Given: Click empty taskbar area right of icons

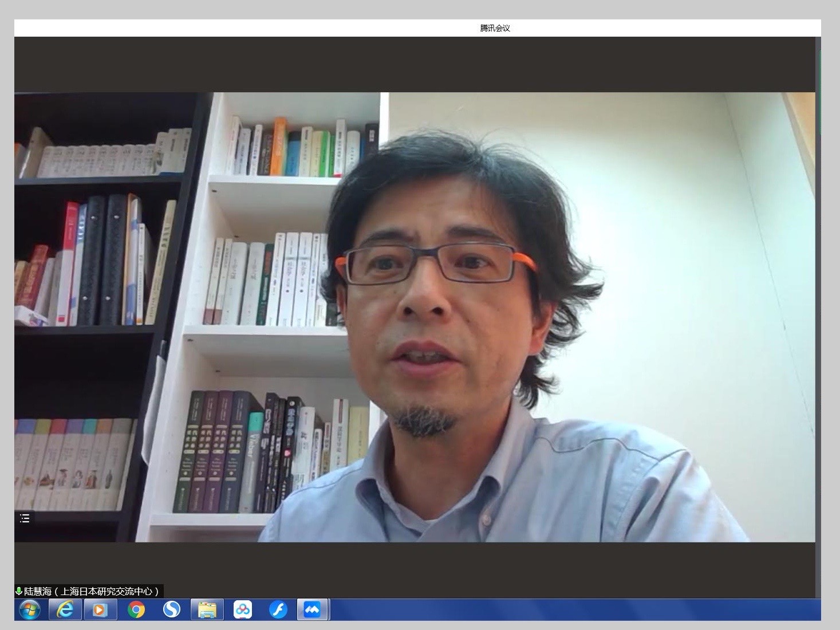Looking at the screenshot, I should click(573, 610).
